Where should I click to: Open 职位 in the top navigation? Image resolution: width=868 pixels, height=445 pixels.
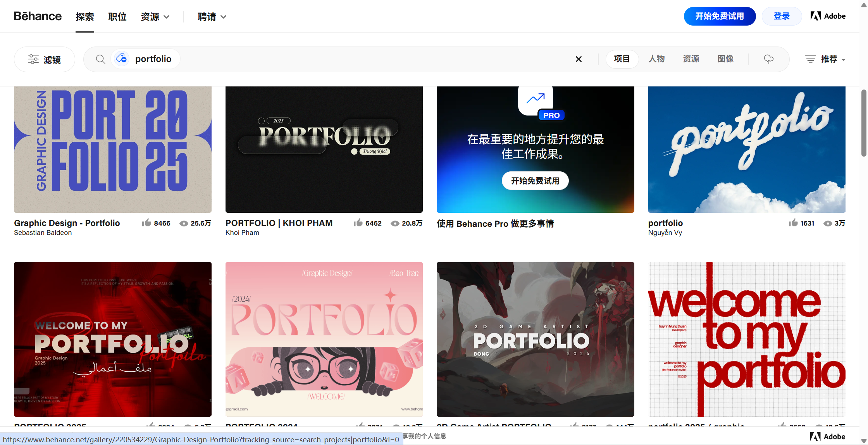tap(117, 17)
